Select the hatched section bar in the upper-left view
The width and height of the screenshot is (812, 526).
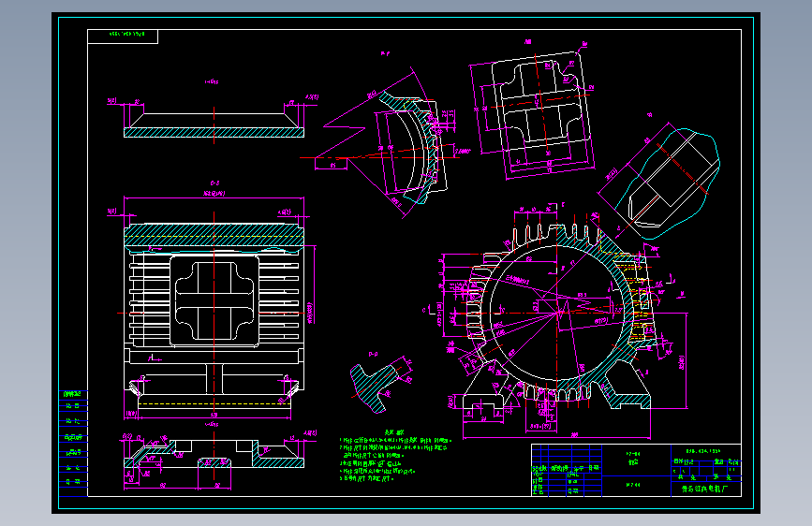point(214,133)
